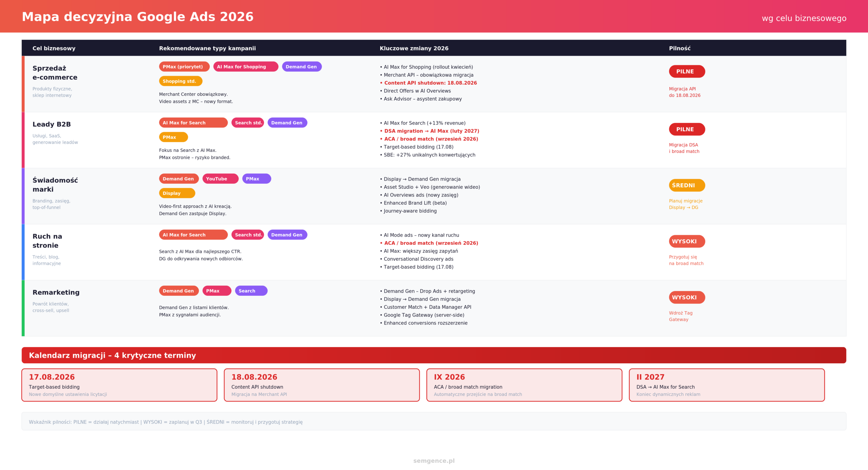
Task: Click WYSOKI badge in Remarketing row
Action: (687, 298)
